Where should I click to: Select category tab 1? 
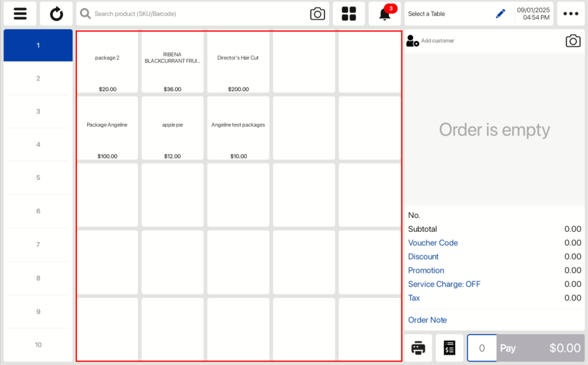coord(38,45)
